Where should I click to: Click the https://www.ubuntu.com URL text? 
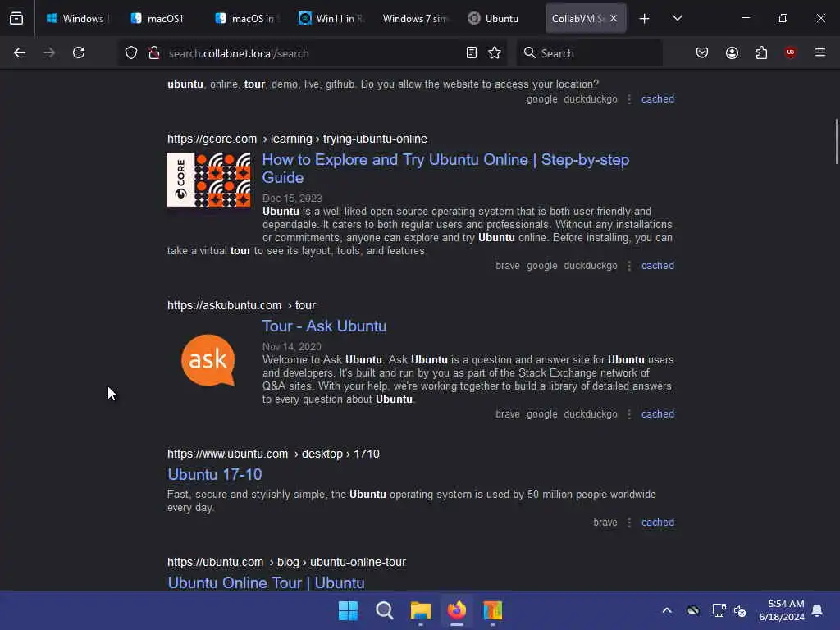coord(227,454)
